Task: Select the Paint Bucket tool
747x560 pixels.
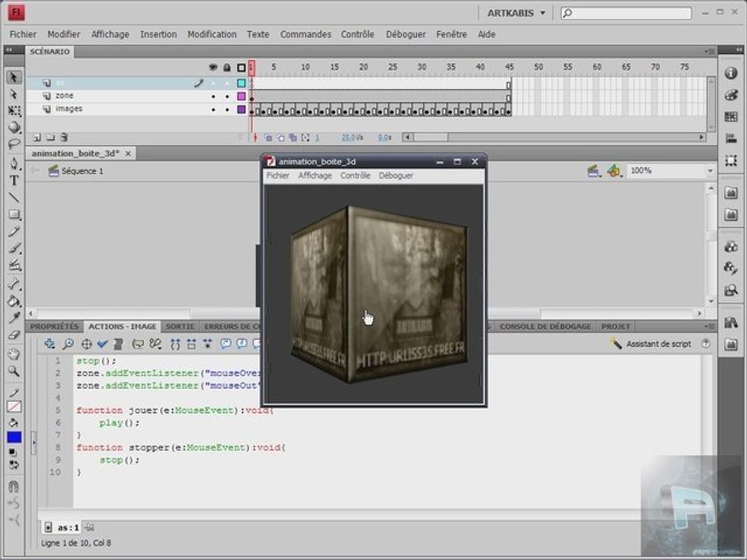Action: pos(14,301)
